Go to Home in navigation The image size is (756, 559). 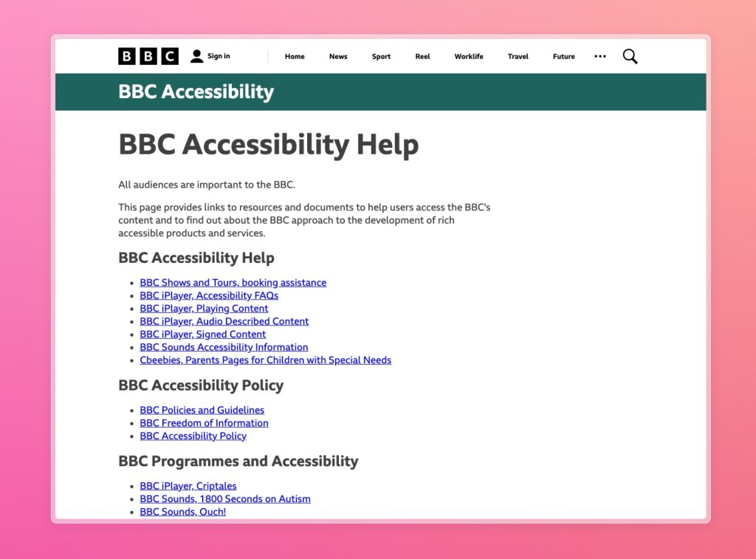point(295,56)
